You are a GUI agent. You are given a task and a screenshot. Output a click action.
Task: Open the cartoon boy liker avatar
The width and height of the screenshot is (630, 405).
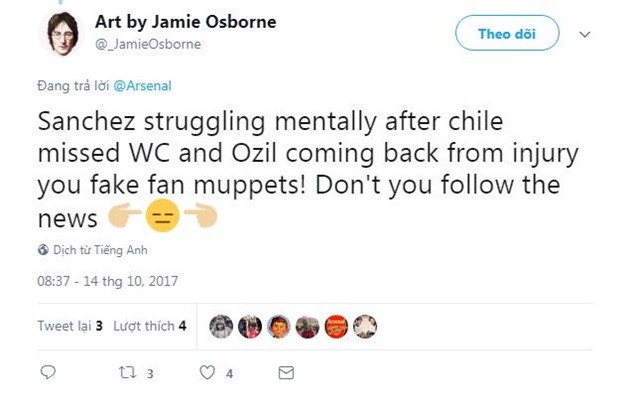(x=278, y=326)
